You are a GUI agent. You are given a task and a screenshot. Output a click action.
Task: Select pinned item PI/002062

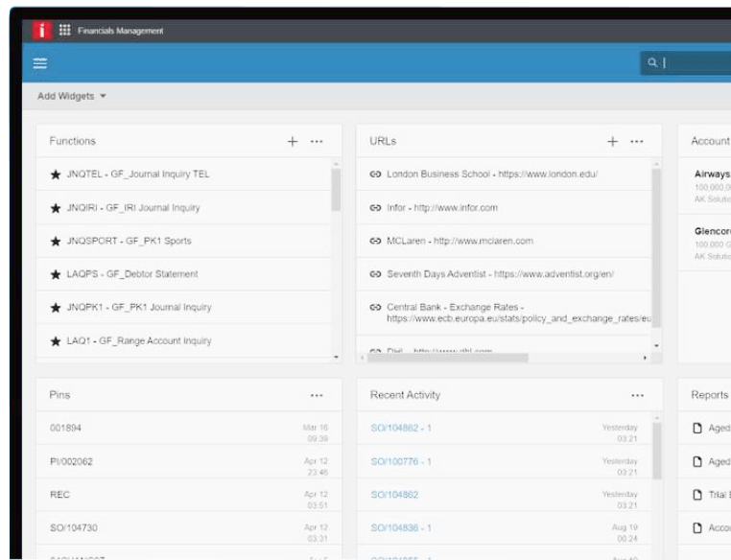click(71, 461)
